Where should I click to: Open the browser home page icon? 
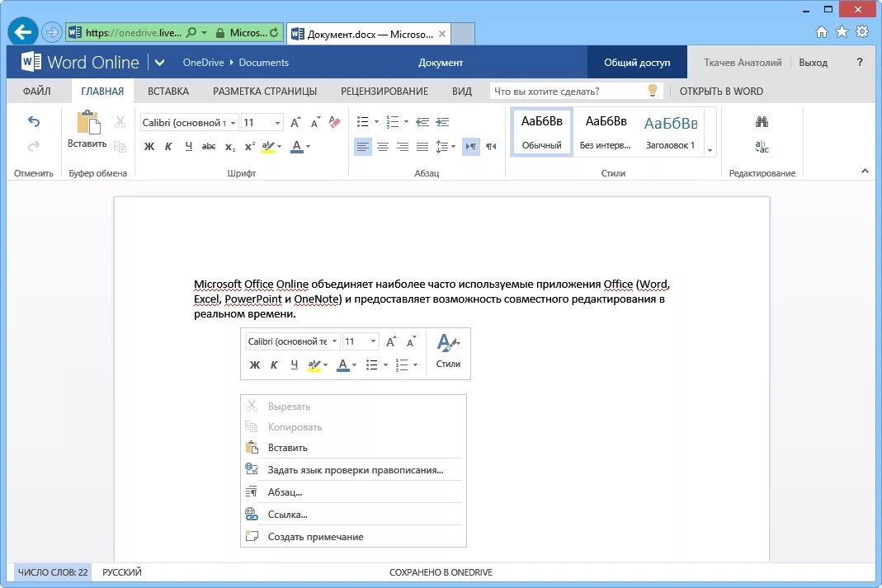[x=822, y=32]
